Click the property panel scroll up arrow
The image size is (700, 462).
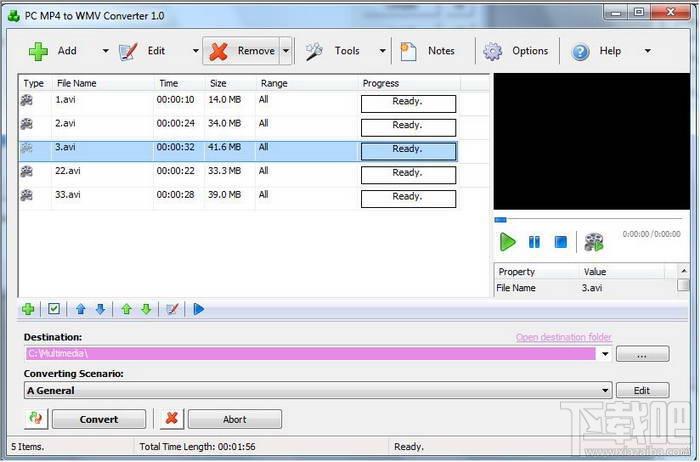point(683,271)
